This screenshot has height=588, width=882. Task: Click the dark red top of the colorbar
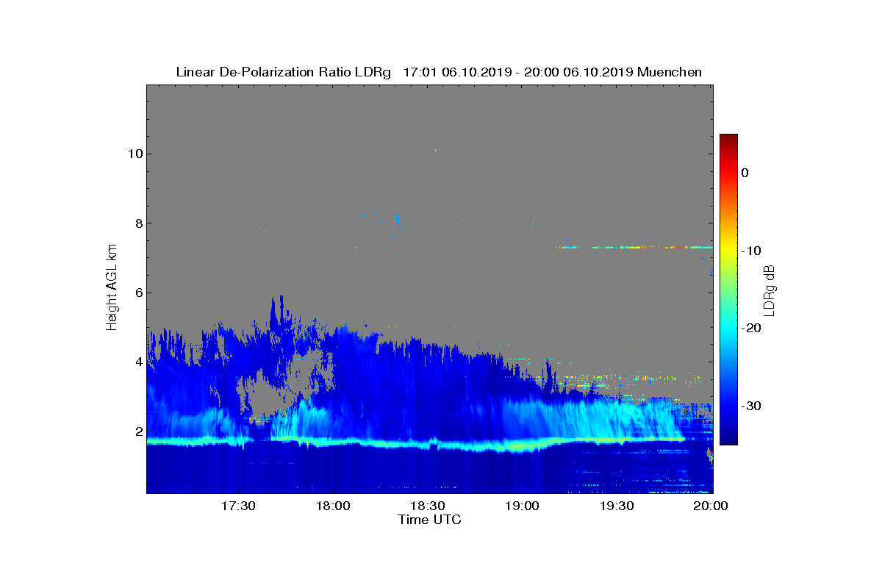728,140
